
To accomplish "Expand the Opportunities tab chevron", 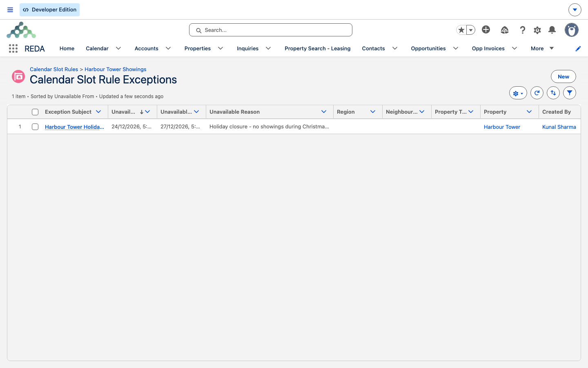I will click(x=456, y=48).
